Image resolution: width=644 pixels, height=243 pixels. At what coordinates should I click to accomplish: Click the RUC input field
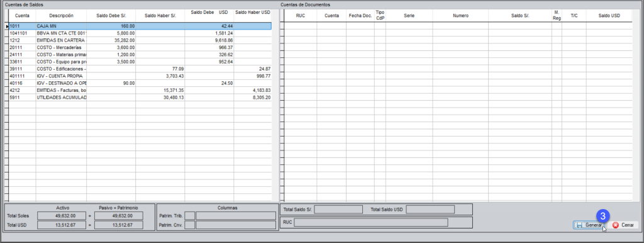point(371,222)
